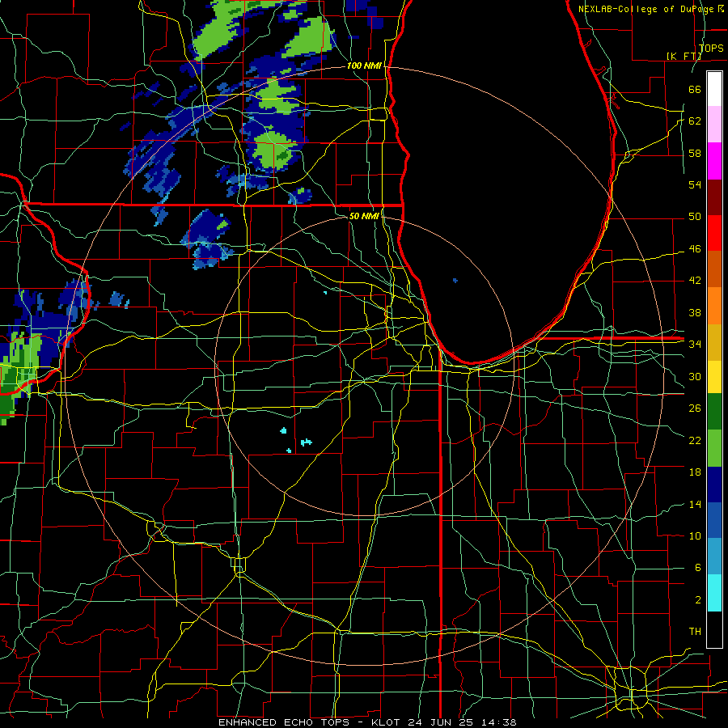The width and height of the screenshot is (728, 728).
Task: Pick the light green legend swatch
Action: 714,448
